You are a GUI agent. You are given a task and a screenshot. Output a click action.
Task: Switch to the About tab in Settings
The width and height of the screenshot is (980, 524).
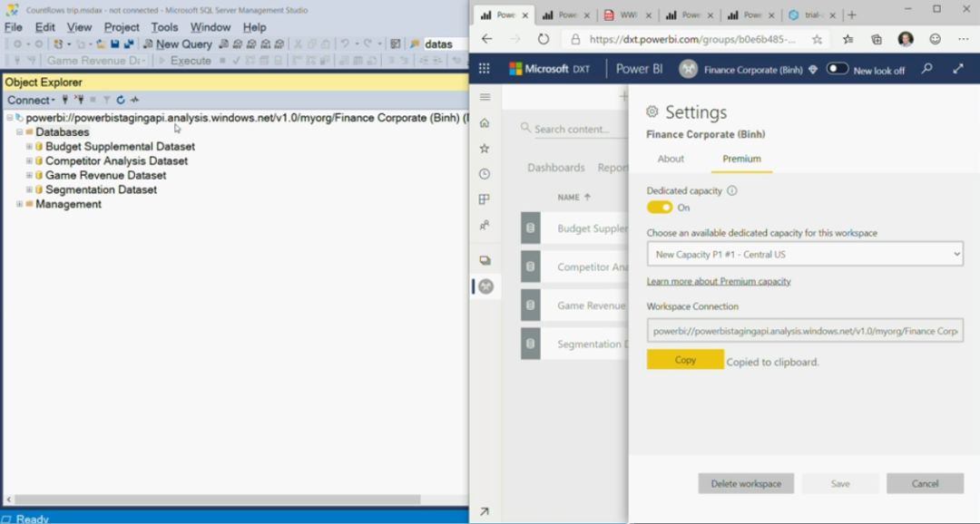click(x=671, y=159)
